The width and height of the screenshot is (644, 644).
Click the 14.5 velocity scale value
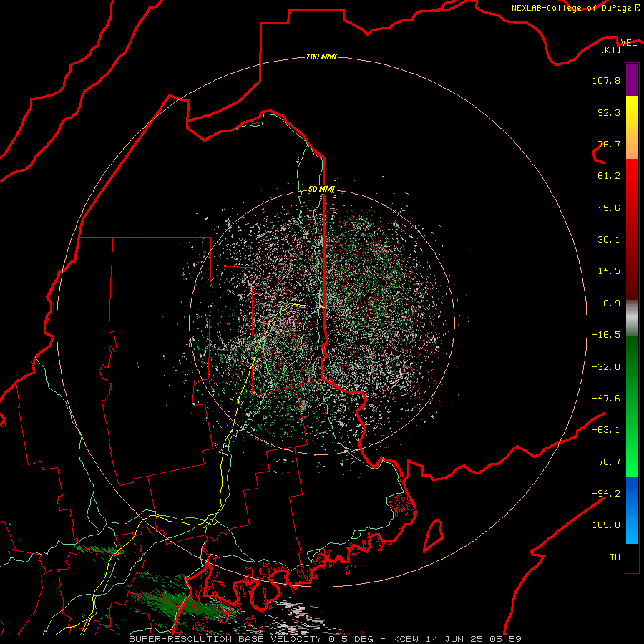[x=609, y=271]
